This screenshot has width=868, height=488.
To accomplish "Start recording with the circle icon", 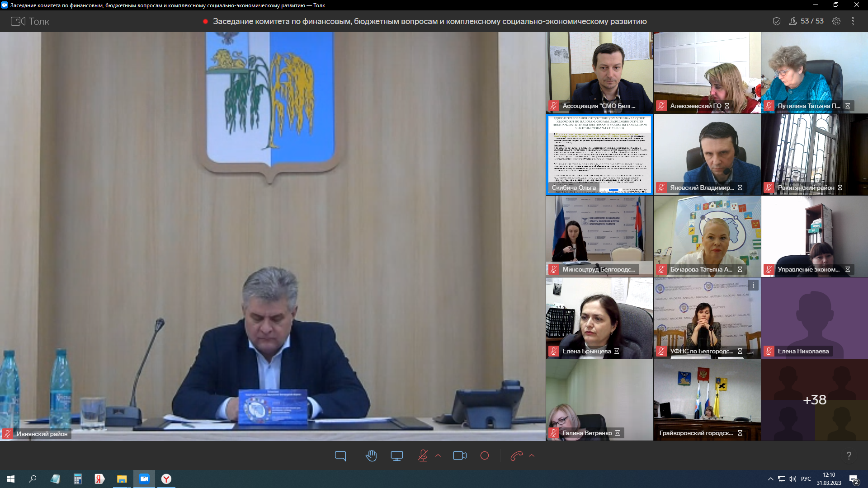I will coord(485,456).
